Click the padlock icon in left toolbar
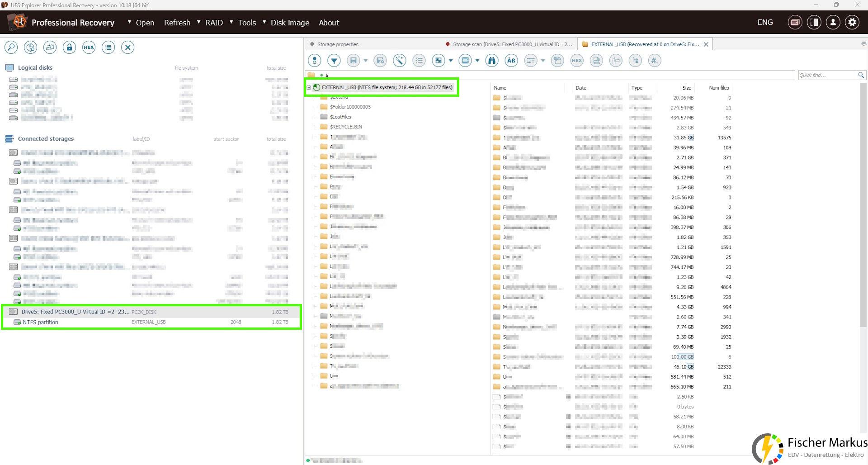 [x=69, y=47]
